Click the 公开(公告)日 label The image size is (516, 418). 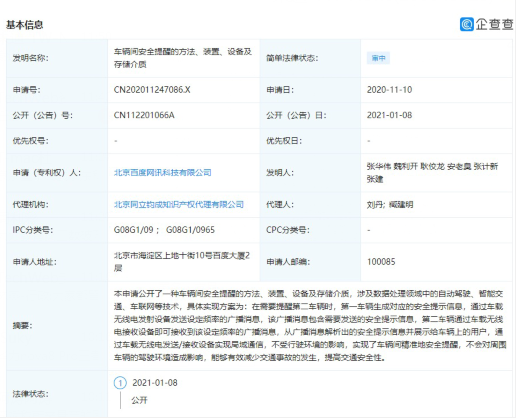296,115
